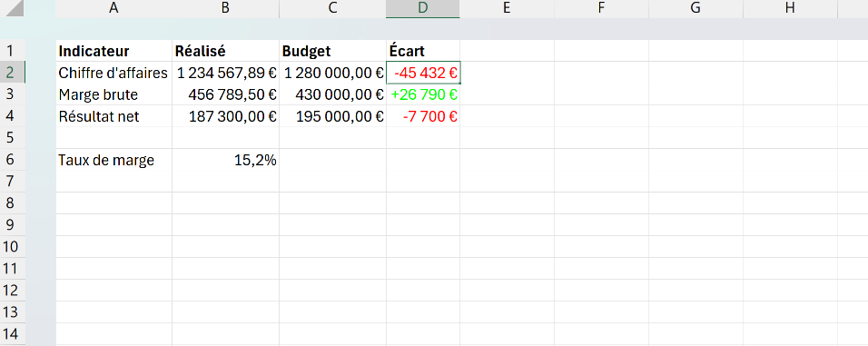Select column B header

pyautogui.click(x=225, y=8)
